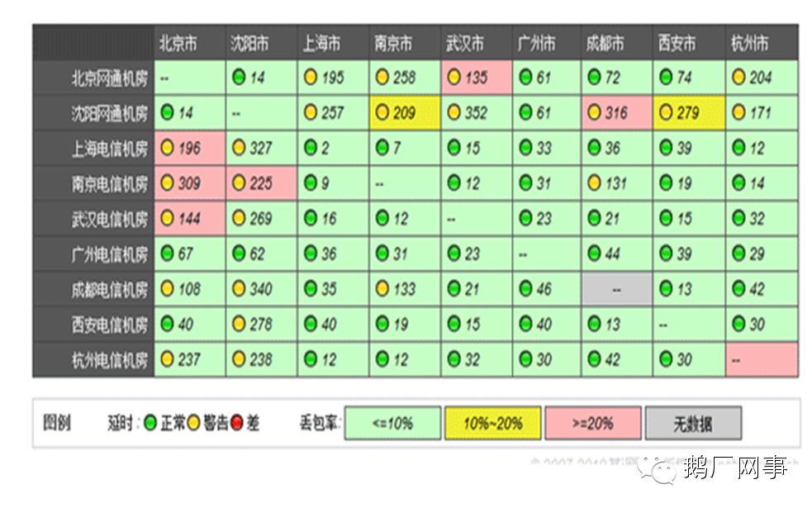The width and height of the screenshot is (812, 508).
Task: Click the 北京市 column header
Action: (190, 42)
